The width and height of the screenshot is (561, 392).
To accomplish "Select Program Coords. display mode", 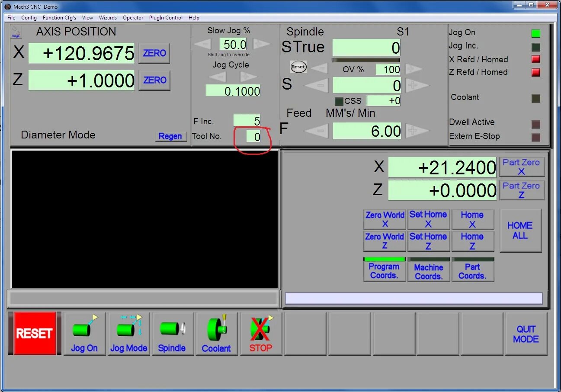I will 385,270.
